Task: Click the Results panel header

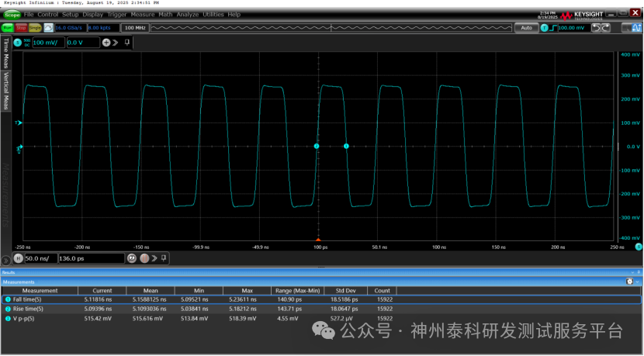Action: (321, 272)
